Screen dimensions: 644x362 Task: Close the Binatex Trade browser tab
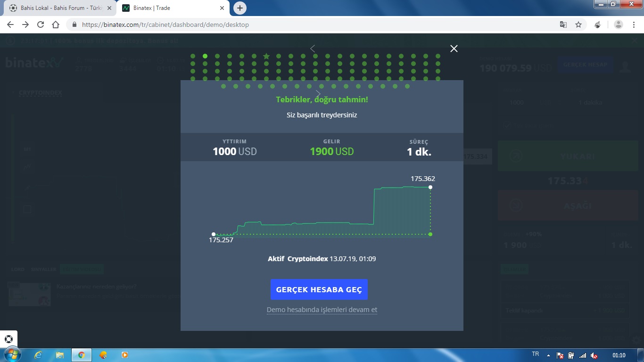[x=223, y=8]
